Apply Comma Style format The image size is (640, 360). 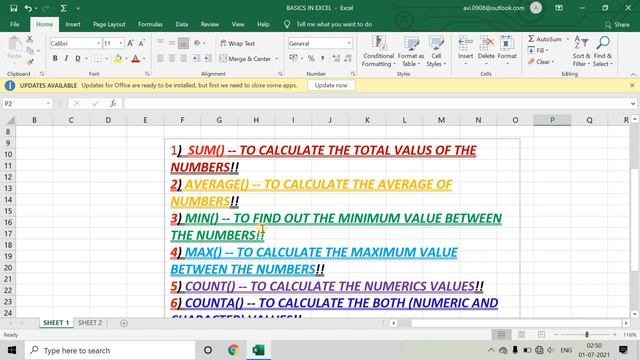[322, 59]
